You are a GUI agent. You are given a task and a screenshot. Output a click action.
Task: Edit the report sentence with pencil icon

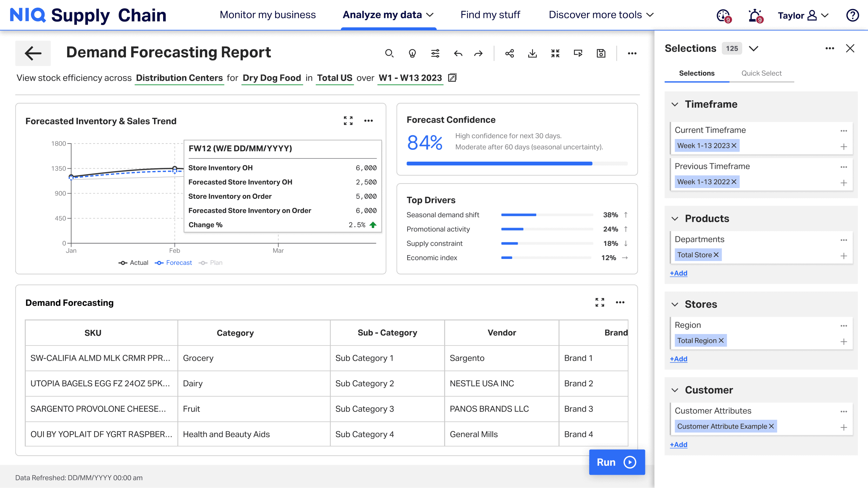(452, 78)
